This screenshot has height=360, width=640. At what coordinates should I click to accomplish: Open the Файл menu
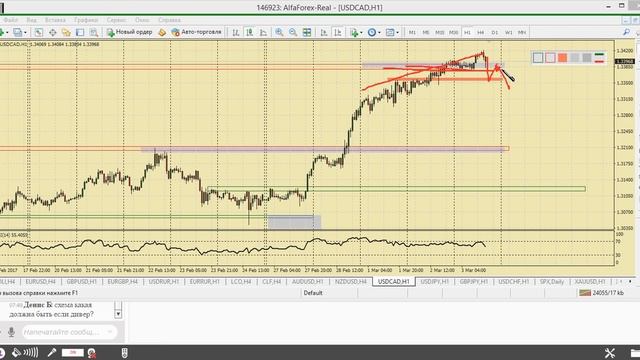[x=11, y=20]
